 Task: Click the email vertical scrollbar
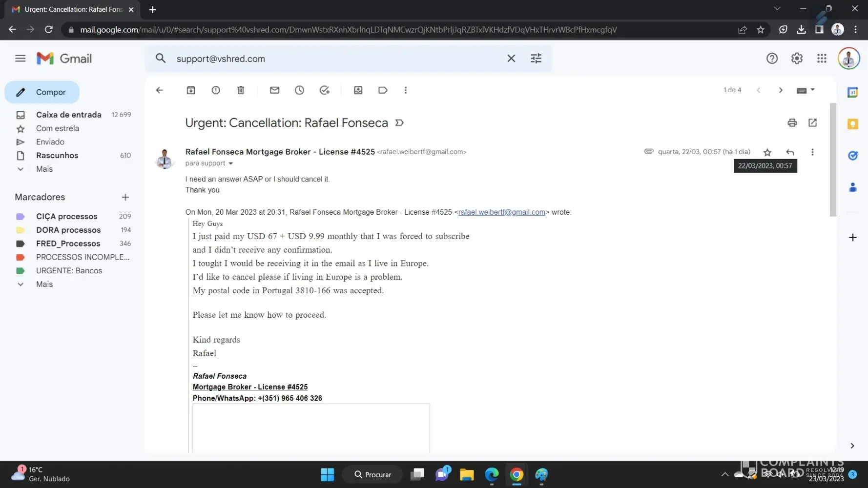[x=833, y=160]
